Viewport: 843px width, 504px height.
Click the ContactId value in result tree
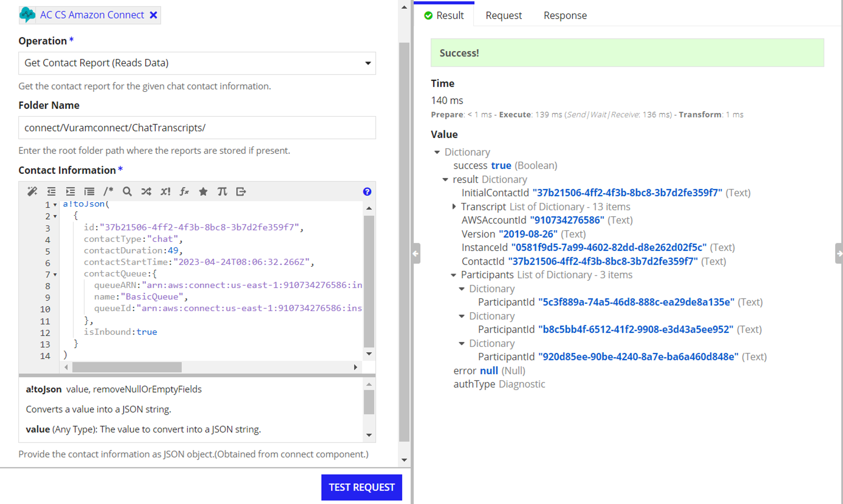click(603, 261)
